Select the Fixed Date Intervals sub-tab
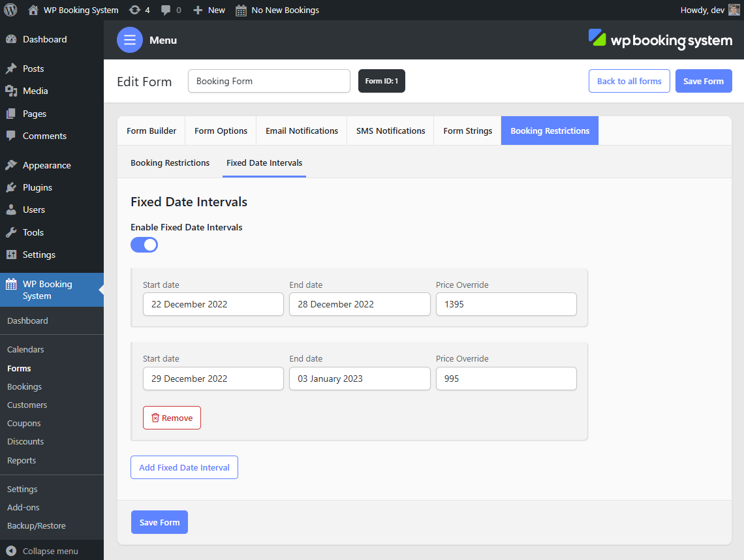This screenshot has width=744, height=560. coord(264,163)
